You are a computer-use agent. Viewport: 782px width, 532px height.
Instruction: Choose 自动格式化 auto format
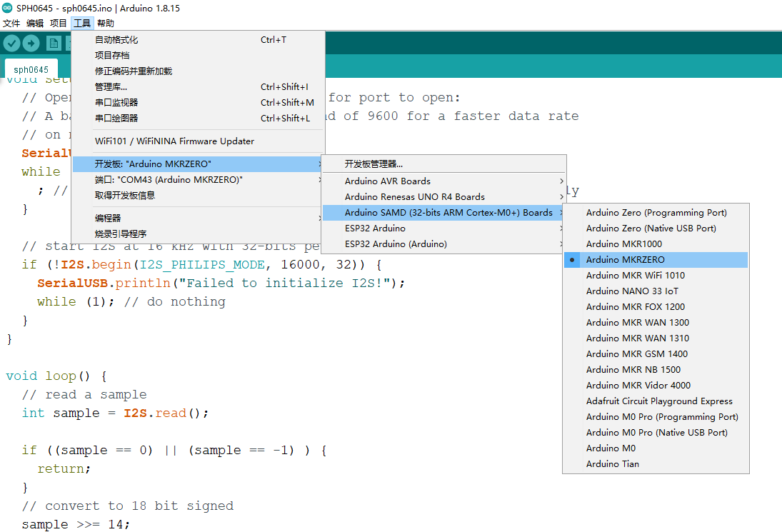click(198, 40)
